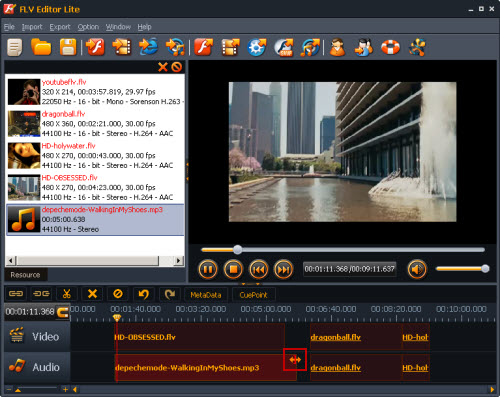Skip forward with next button
The height and width of the screenshot is (397, 500).
click(x=284, y=269)
